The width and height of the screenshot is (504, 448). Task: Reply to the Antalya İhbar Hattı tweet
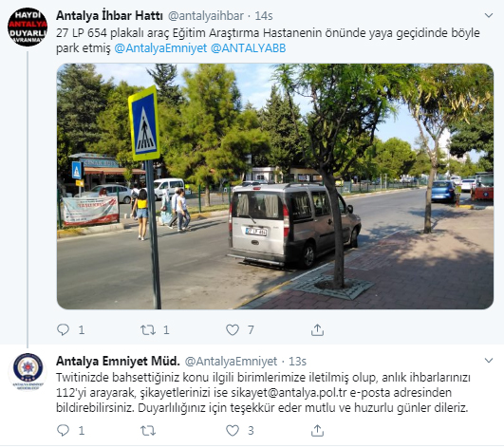tap(63, 329)
